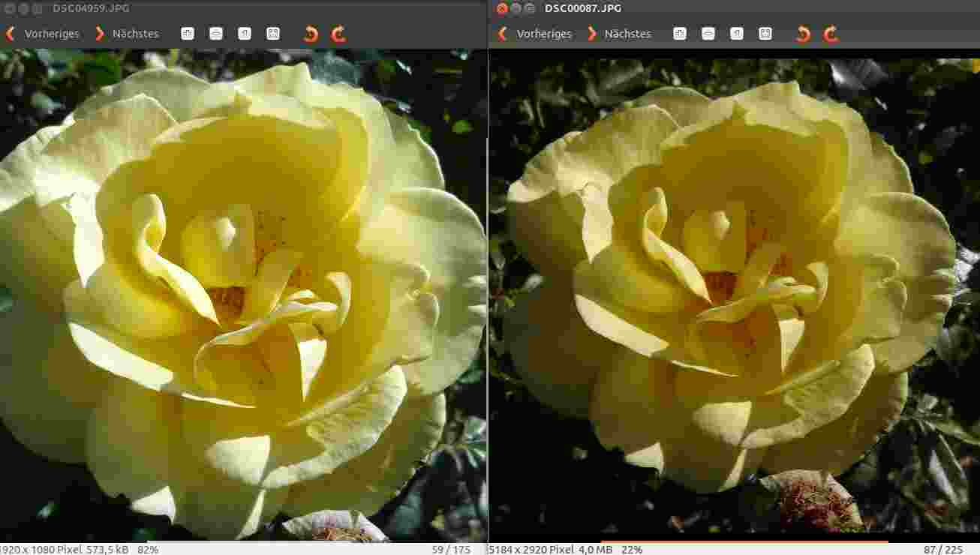This screenshot has width=980, height=555.
Task: Close the DSC00087.JPG window
Action: (x=502, y=8)
